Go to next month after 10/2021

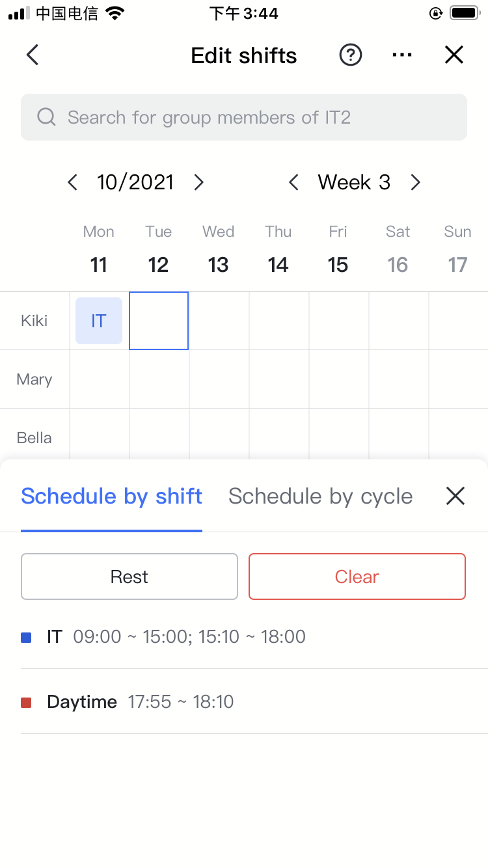[x=199, y=183]
